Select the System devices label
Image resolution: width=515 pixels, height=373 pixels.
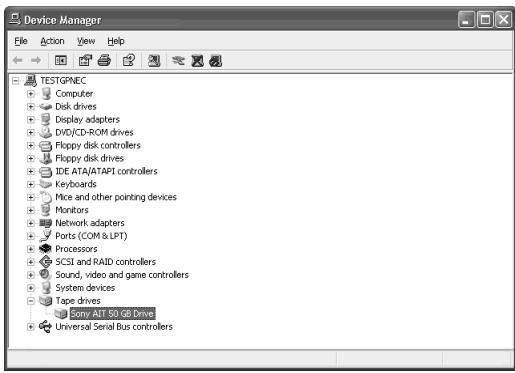click(x=85, y=288)
